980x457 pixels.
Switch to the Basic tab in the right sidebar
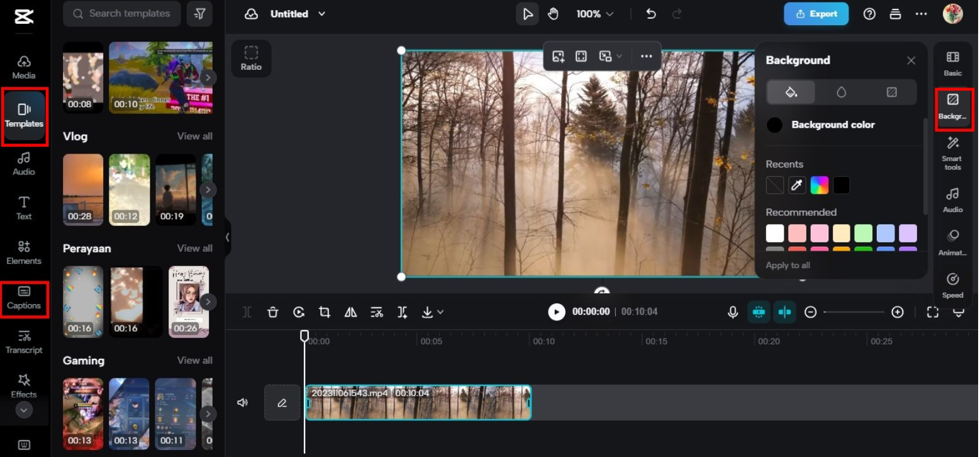point(953,63)
